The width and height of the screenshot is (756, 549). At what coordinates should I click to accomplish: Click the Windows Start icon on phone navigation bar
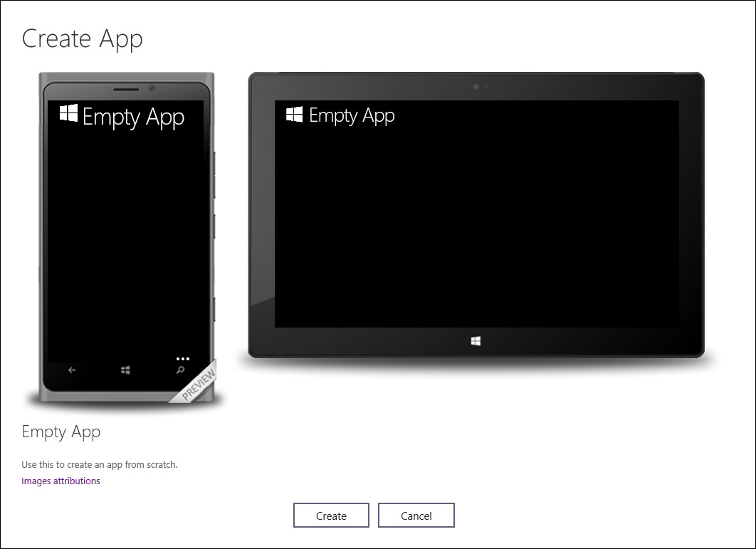click(x=125, y=370)
